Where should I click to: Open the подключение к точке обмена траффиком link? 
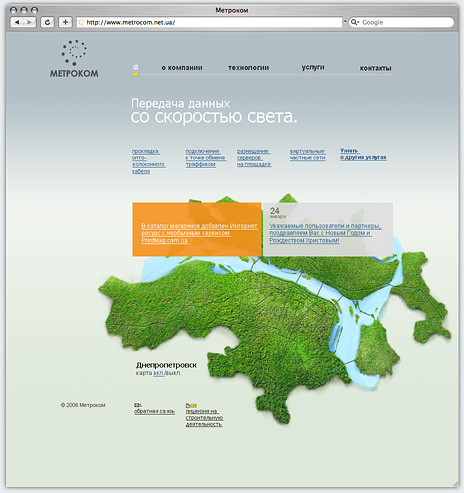pyautogui.click(x=206, y=158)
